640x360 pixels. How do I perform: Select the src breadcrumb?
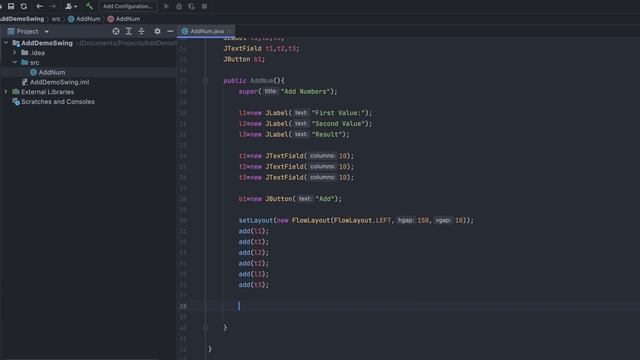pyautogui.click(x=56, y=19)
